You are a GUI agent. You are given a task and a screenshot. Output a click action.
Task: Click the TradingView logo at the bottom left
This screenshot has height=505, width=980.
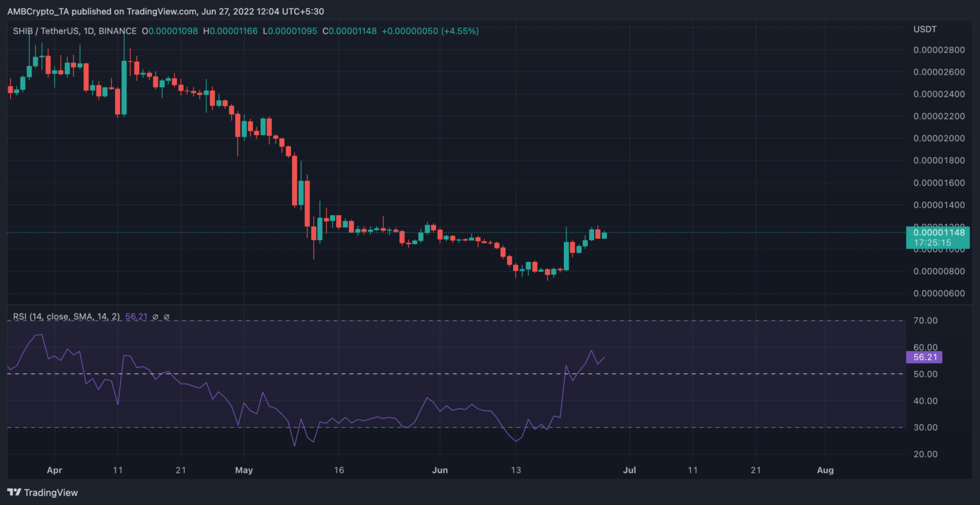click(42, 492)
